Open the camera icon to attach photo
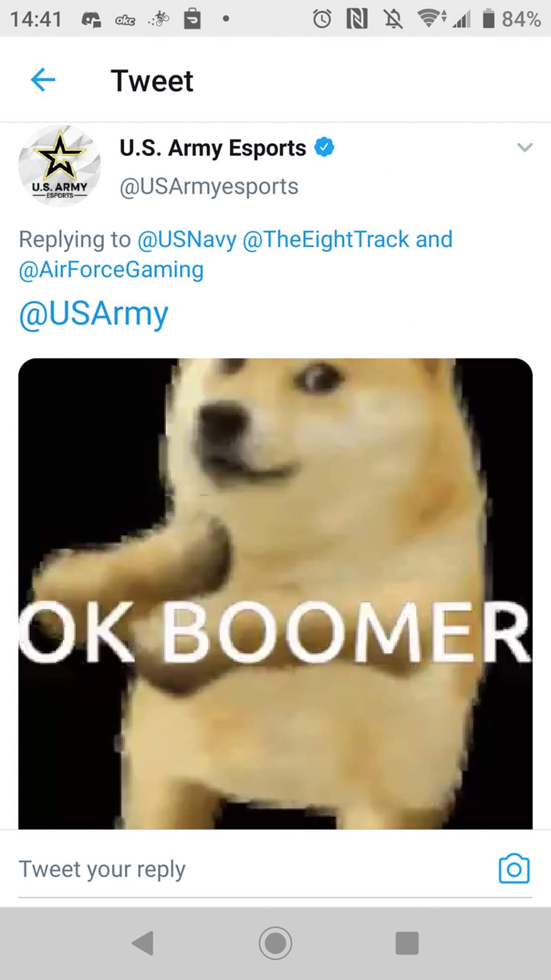The height and width of the screenshot is (980, 551). tap(514, 868)
